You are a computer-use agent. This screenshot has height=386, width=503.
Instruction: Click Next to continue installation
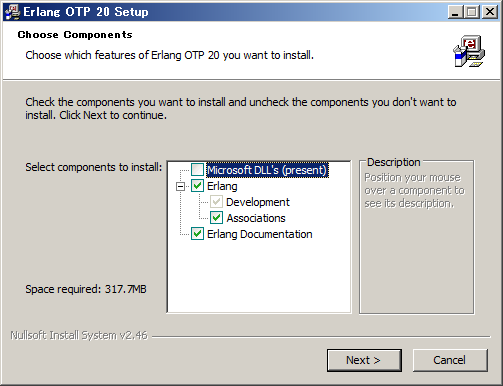point(364,360)
